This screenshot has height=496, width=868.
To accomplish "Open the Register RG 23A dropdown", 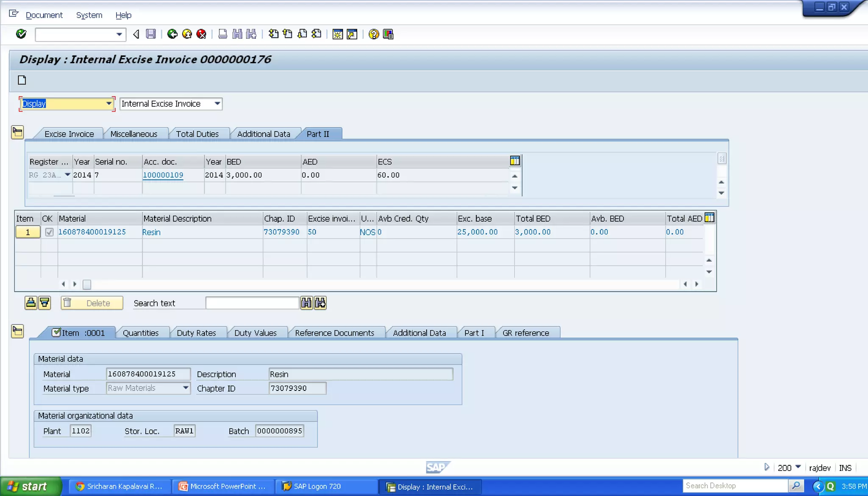I will tap(67, 175).
